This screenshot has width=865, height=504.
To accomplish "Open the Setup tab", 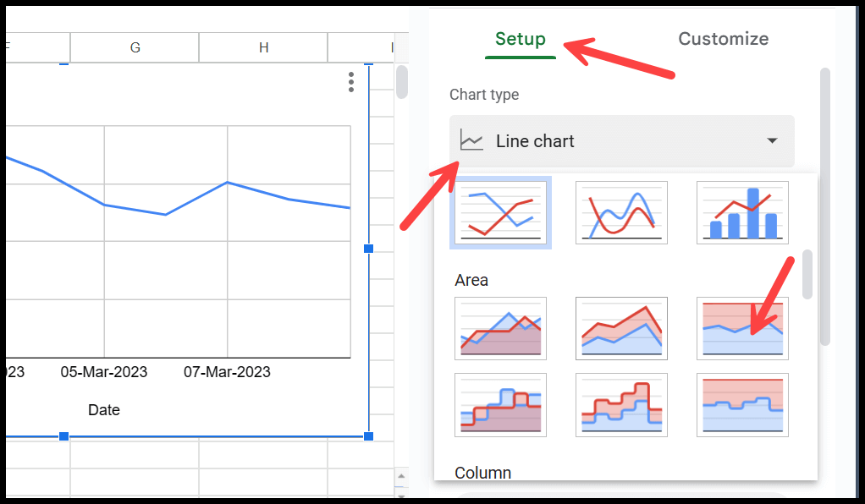I will 521,39.
